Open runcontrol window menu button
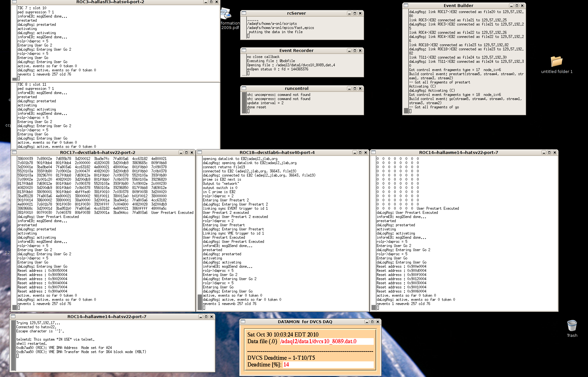Viewport: 588px width, 377px height. (x=244, y=88)
